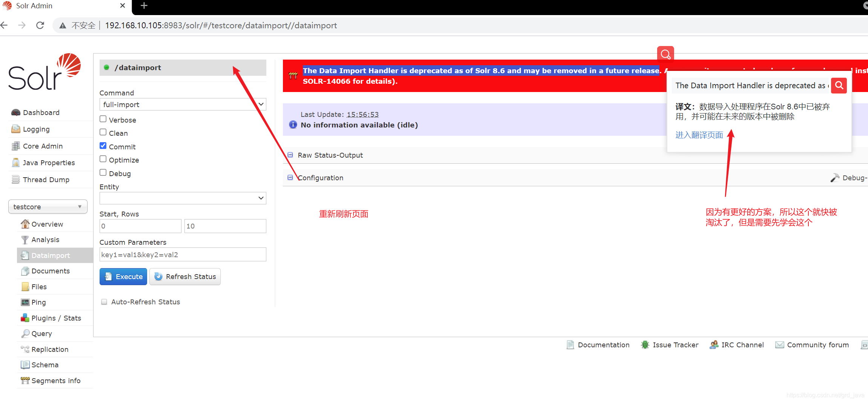Screen dimensions: 868x402
Task: Collapse the Raw Status-Output section
Action: tap(290, 155)
